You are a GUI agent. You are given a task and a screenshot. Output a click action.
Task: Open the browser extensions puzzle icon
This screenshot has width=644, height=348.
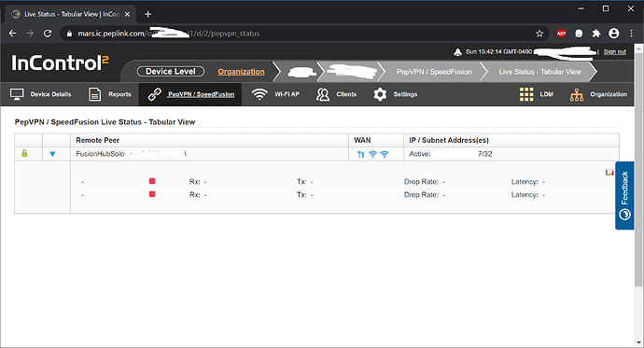596,34
